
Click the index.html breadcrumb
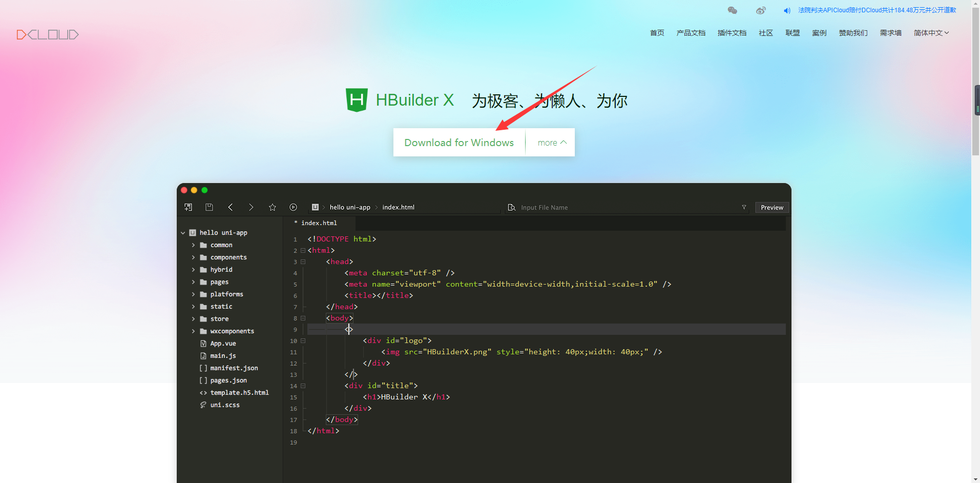(x=398, y=207)
